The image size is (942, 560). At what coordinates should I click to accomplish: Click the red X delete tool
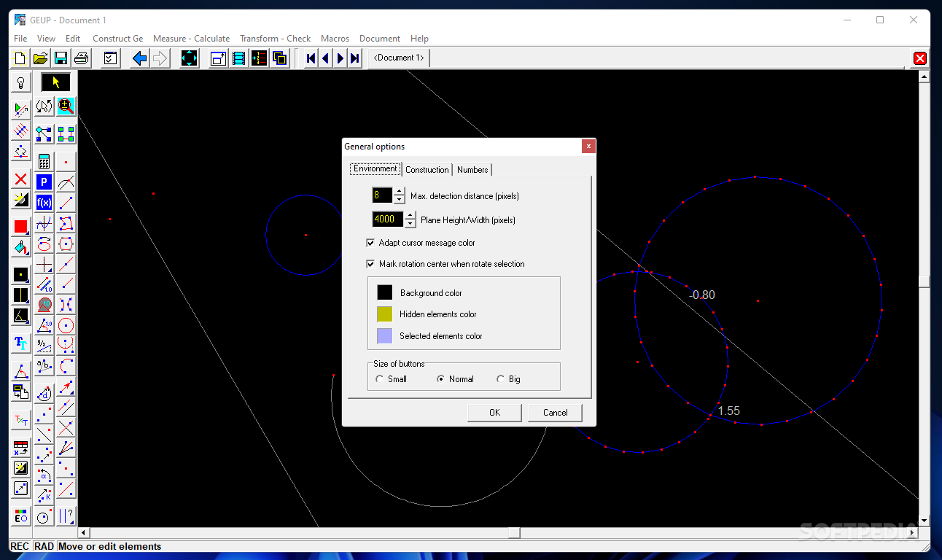[20, 179]
